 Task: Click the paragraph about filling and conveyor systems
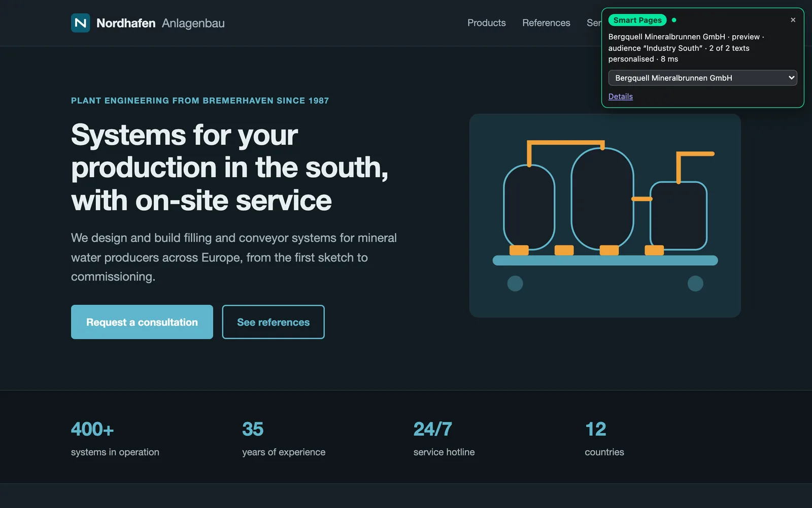[234, 257]
